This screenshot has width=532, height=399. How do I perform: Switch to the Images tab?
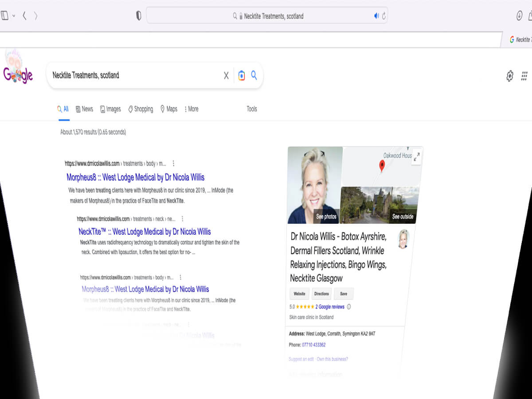click(x=110, y=109)
